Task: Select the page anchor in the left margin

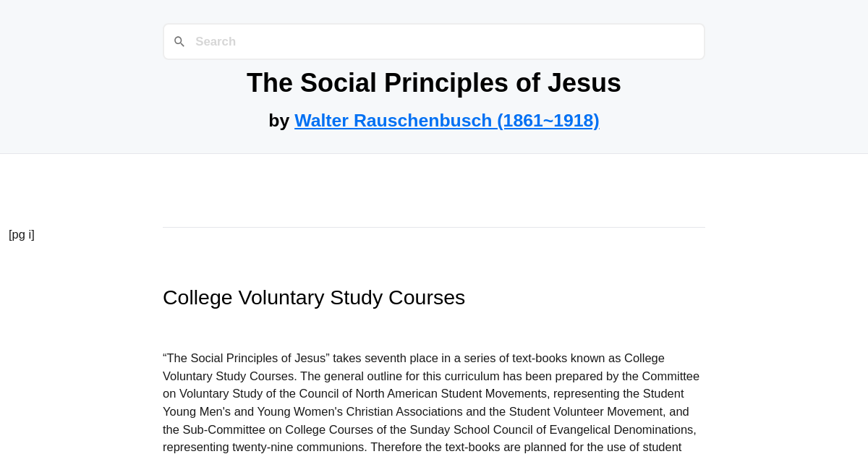Action: click(x=21, y=234)
